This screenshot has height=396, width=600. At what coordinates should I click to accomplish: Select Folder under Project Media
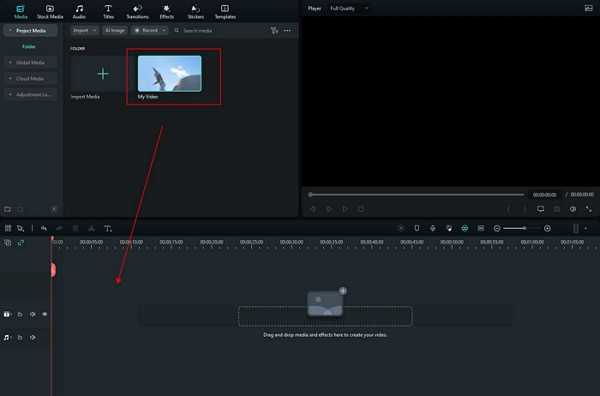(x=29, y=47)
